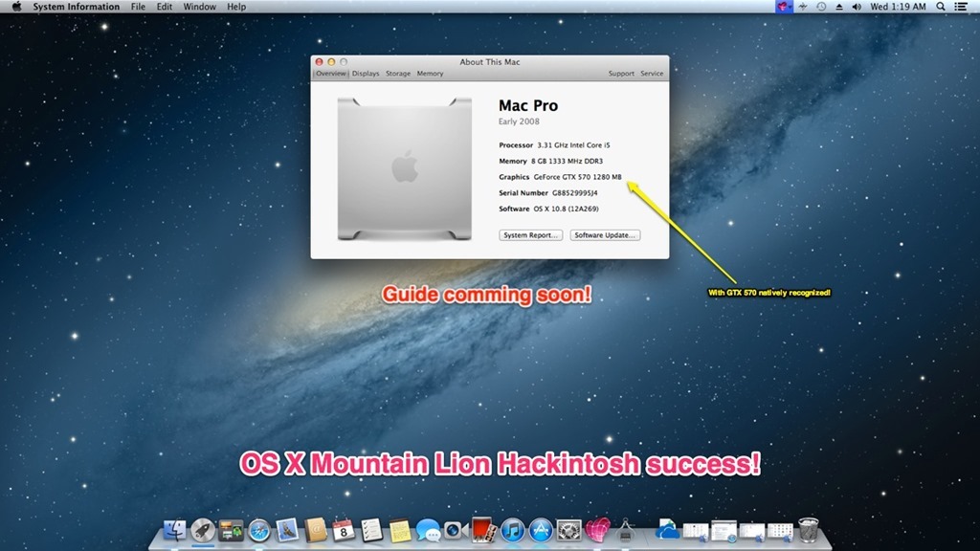
Task: Open Reminders checklist icon
Action: (x=372, y=530)
